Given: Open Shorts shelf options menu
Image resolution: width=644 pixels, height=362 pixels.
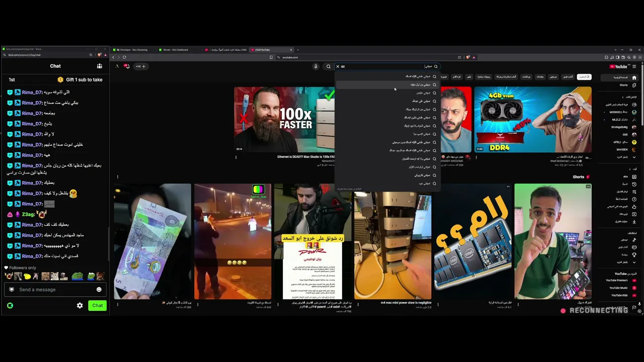Looking at the screenshot, I should point(118,177).
